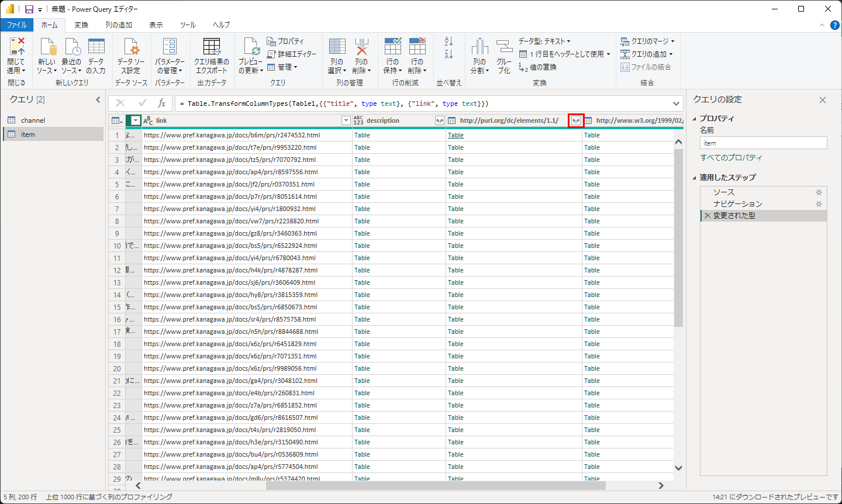
Task: Select cell with r2474532.html link
Action: click(247, 135)
